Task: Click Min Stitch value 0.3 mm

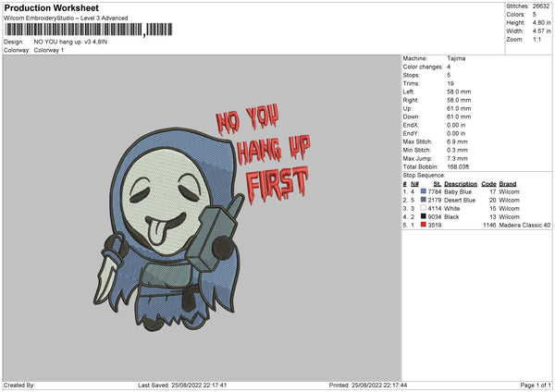Action: click(457, 150)
